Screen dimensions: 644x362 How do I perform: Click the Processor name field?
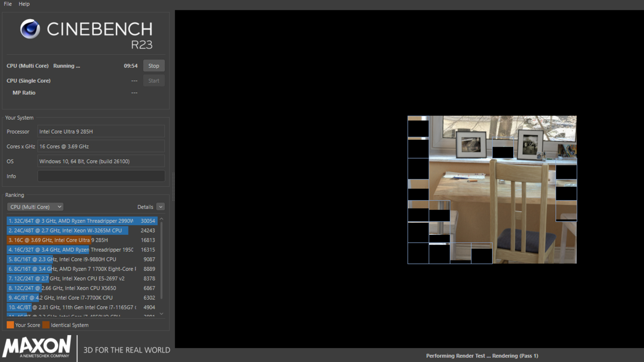[x=101, y=131]
